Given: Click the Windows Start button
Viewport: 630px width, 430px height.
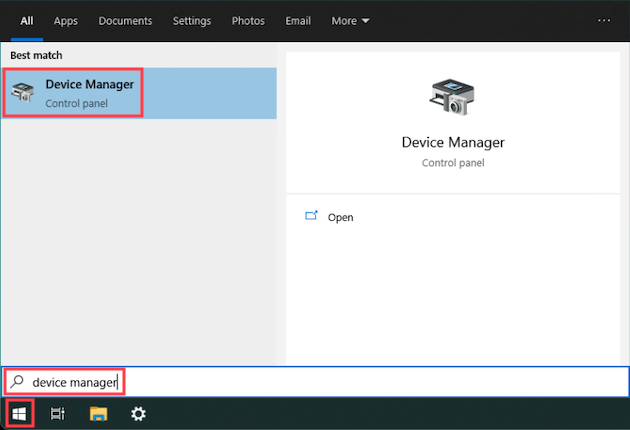Looking at the screenshot, I should coord(19,413).
